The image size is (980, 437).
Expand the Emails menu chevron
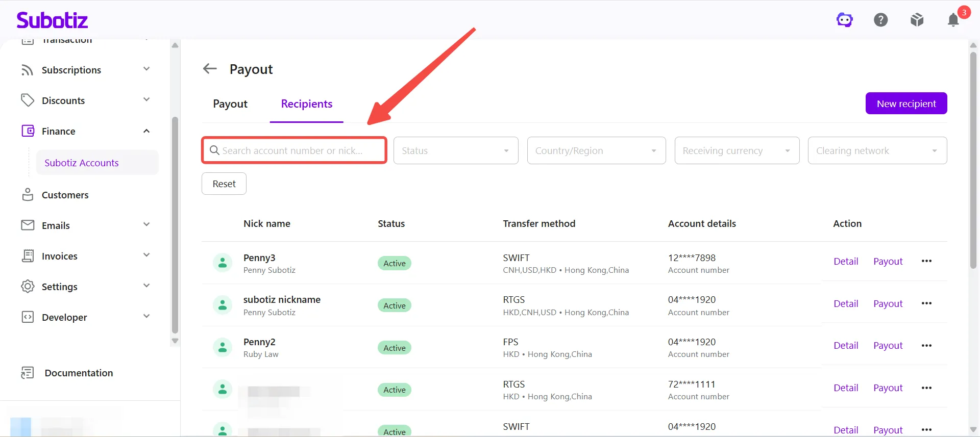pyautogui.click(x=146, y=224)
